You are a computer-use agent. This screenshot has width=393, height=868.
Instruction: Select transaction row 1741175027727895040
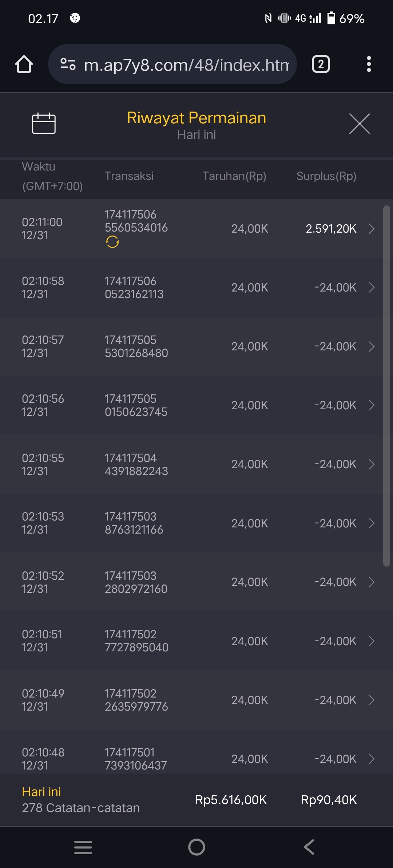coord(136,641)
